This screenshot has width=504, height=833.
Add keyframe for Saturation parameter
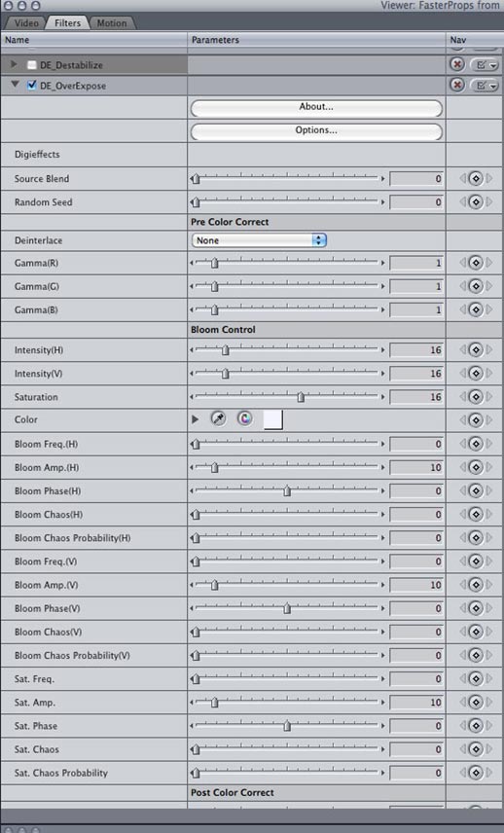point(476,397)
